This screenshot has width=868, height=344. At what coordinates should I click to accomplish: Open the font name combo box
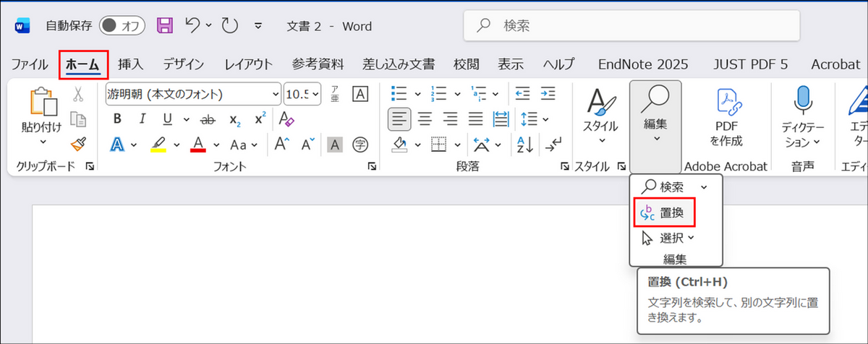(193, 94)
